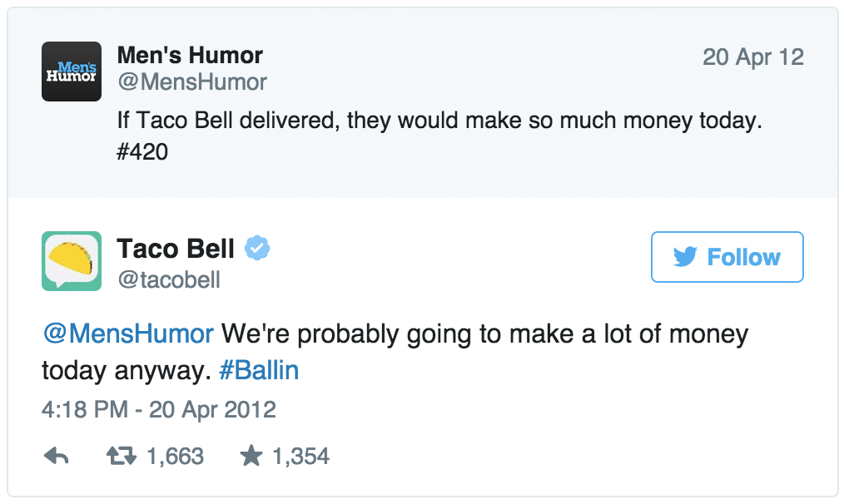Click the retweet icon

pos(122,457)
